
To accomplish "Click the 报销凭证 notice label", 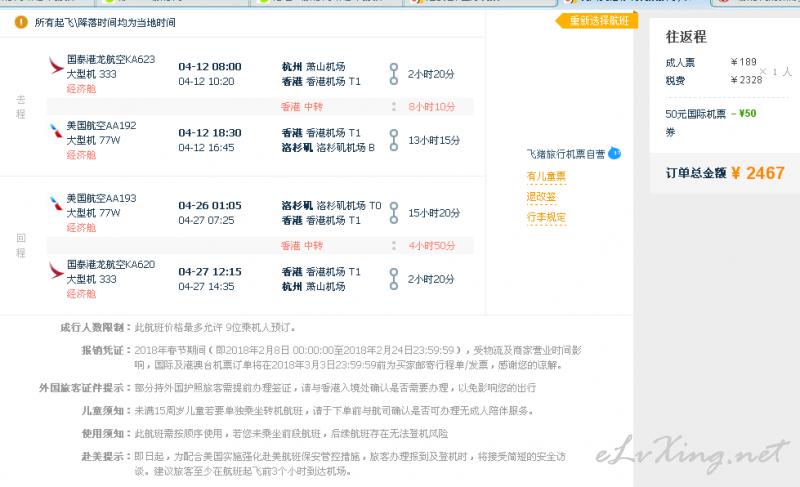I will pos(106,350).
